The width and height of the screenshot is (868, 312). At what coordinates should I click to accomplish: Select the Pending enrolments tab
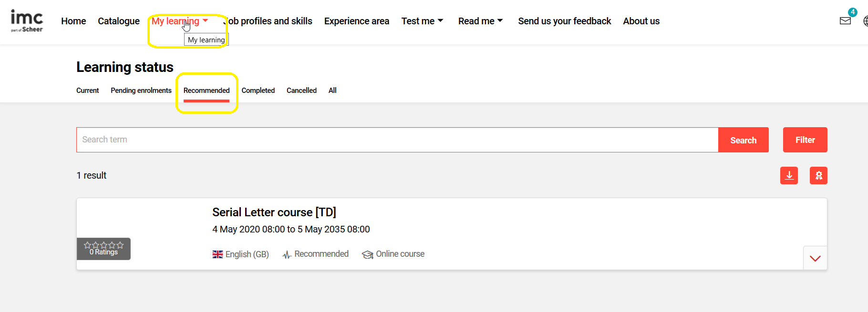141,90
